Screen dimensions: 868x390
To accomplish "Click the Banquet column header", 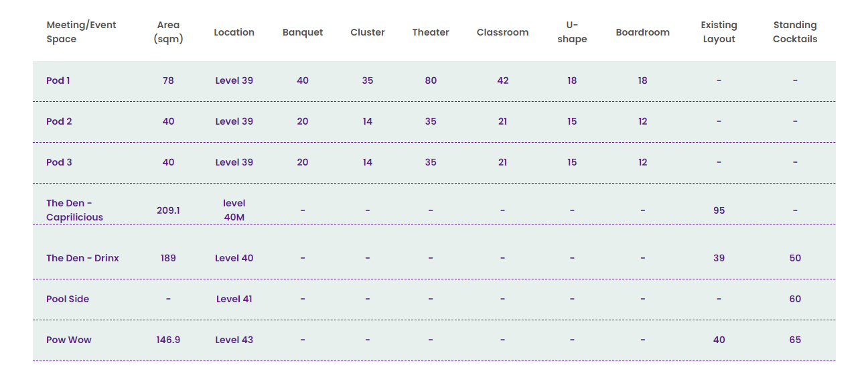I will [303, 32].
